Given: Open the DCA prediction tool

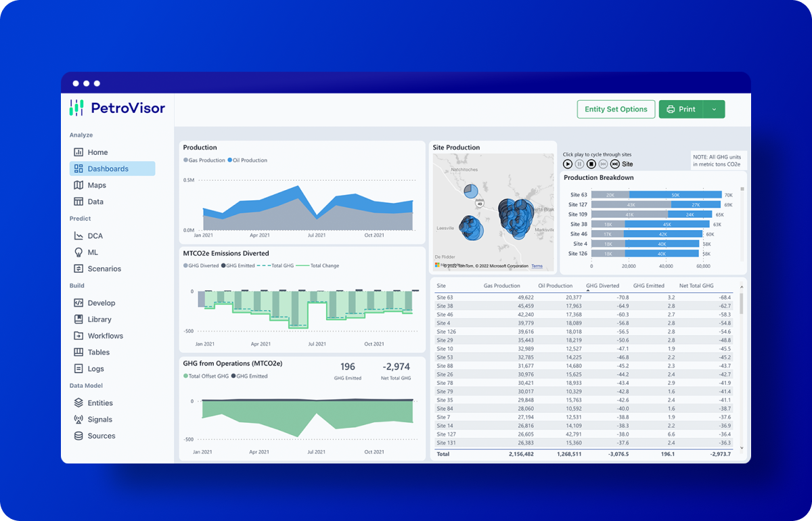Looking at the screenshot, I should coord(95,236).
